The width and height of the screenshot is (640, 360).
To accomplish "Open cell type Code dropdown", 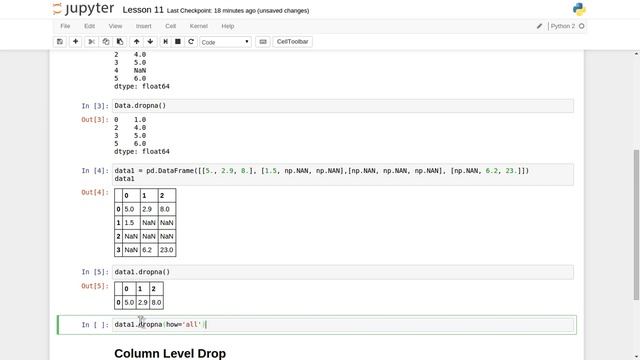I will (x=225, y=42).
